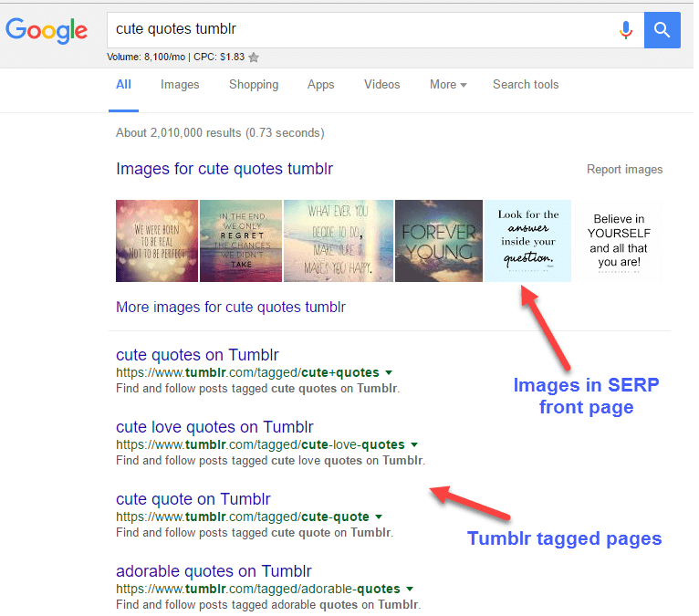Click the tumblr.com/tagged/cute-love-quotes URL
Viewport: 699px width, 616px height.
pyautogui.click(x=260, y=444)
